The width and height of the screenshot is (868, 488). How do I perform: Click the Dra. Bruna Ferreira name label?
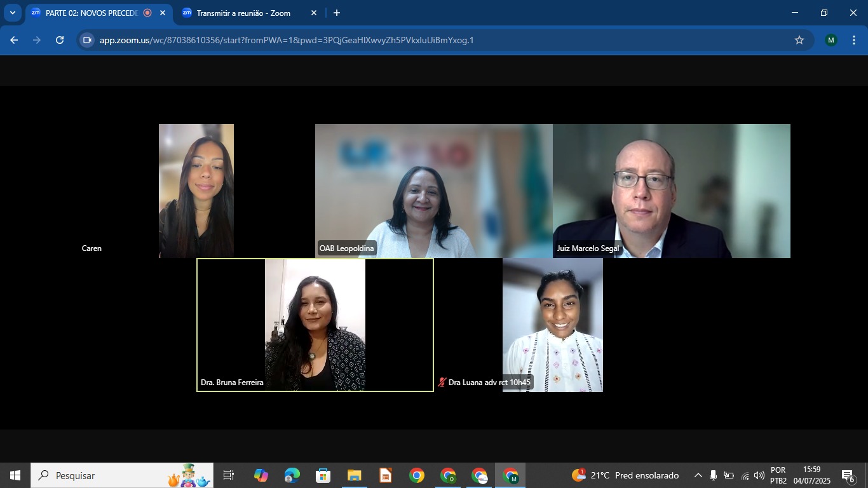point(232,383)
